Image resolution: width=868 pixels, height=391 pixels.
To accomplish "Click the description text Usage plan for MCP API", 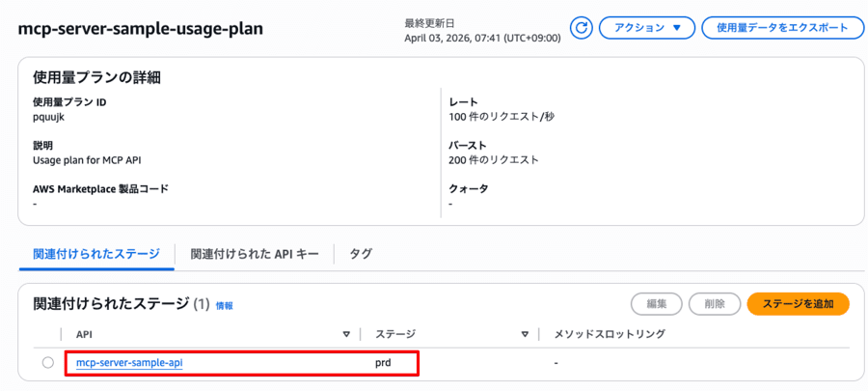I will tap(92, 159).
